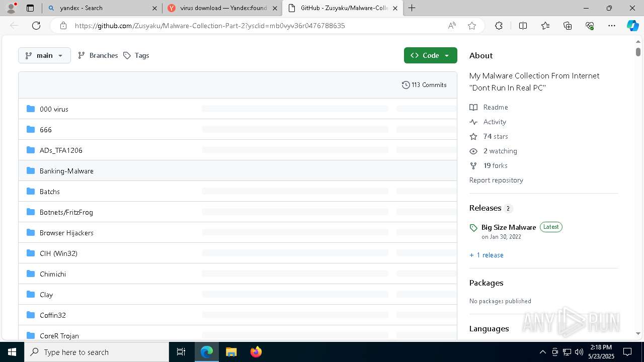
Task: Open the taskbar clock showing 2:18 PM
Action: pos(601,352)
